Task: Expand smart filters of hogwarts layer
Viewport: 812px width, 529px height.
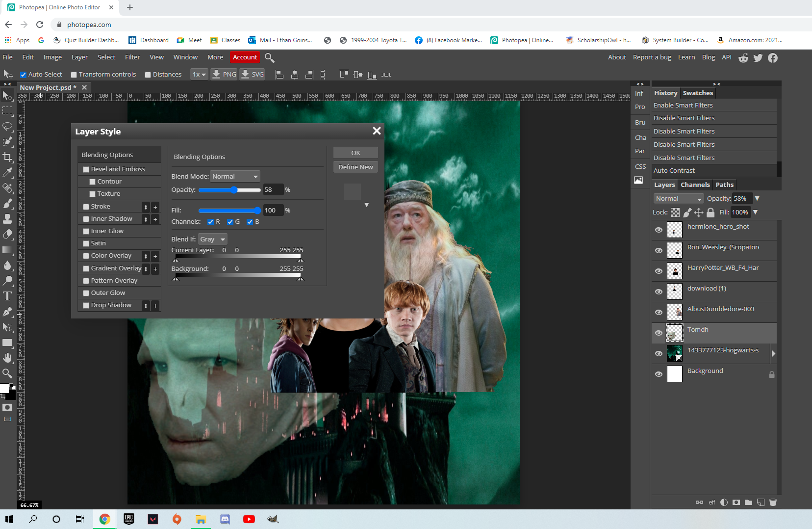Action: 773,353
